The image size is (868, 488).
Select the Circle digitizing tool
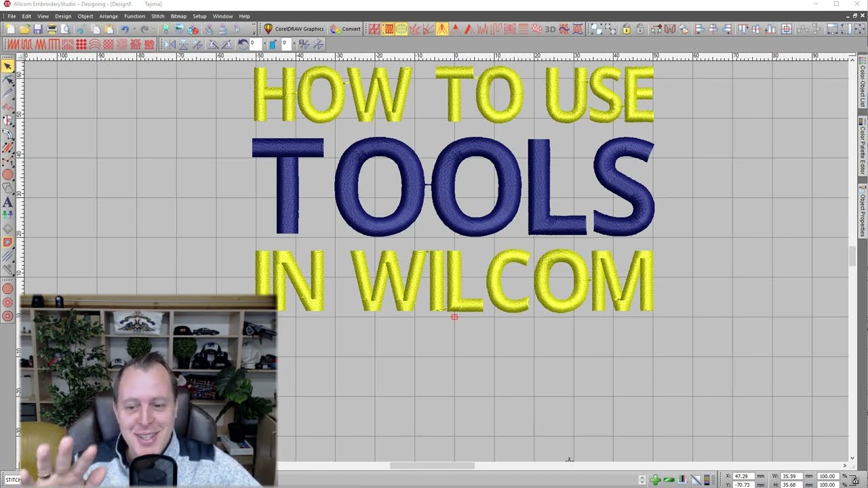pos(7,174)
